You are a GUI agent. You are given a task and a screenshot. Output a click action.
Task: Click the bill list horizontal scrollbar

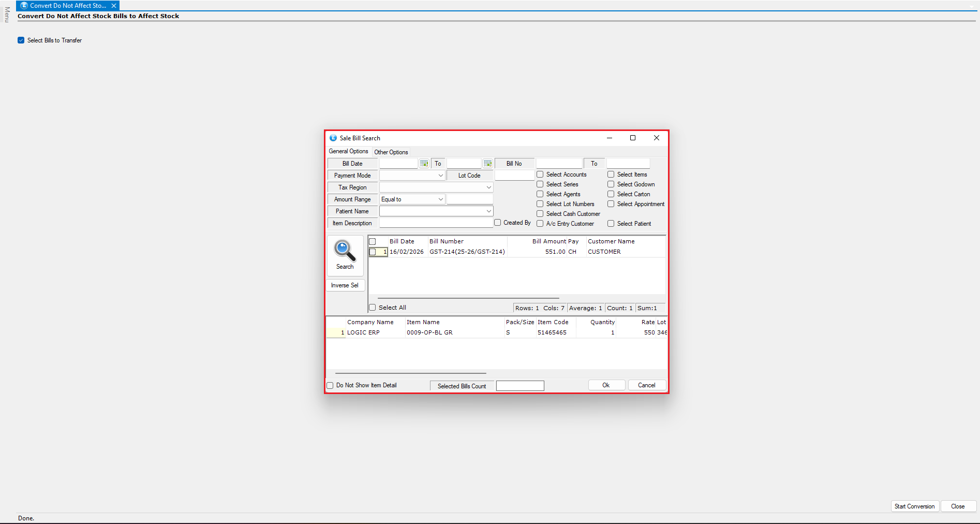(x=468, y=298)
